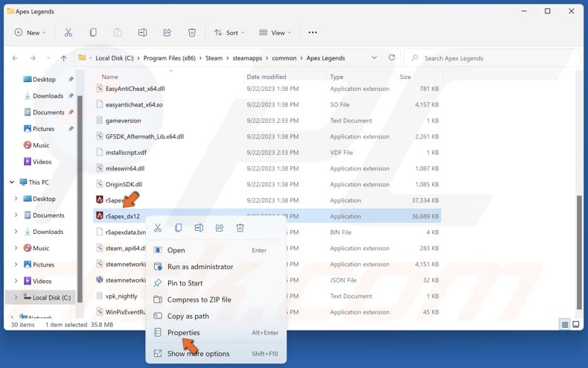This screenshot has height=368, width=588.
Task: Sort by the Date modified column header
Action: click(266, 77)
